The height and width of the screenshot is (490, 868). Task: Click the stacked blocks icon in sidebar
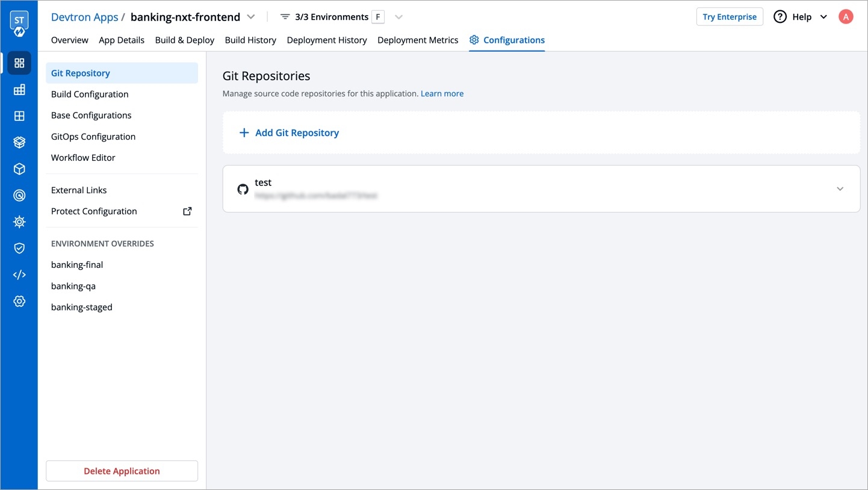point(19,90)
